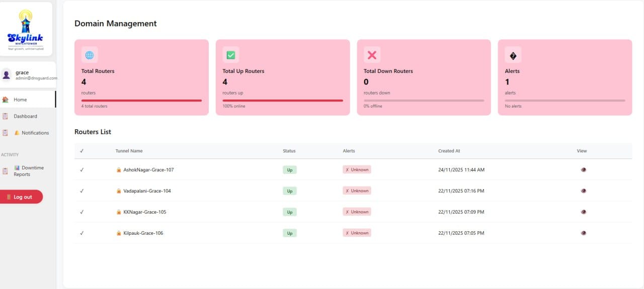Click the red X icon in Total Down Routers
644x289 pixels.
click(x=372, y=55)
